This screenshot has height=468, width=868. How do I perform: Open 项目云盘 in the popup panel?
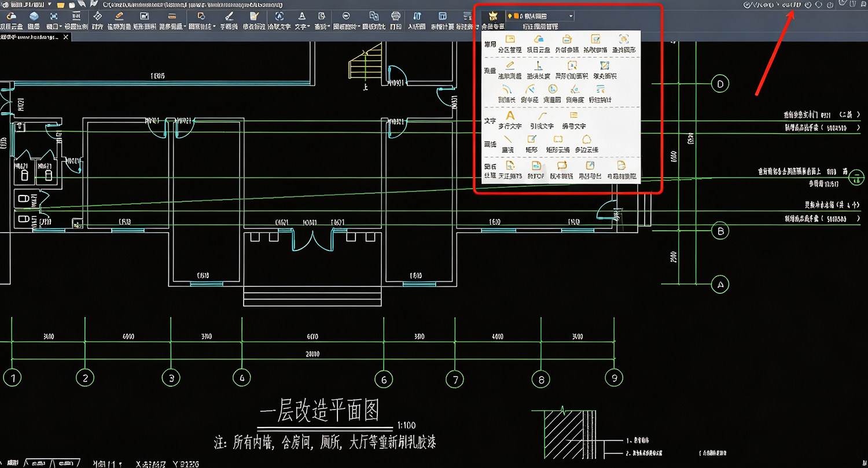point(538,44)
